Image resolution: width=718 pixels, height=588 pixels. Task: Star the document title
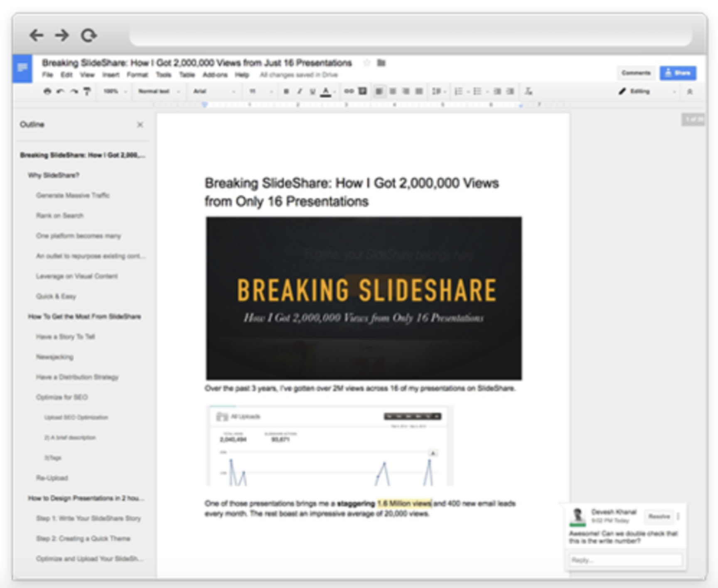[366, 63]
